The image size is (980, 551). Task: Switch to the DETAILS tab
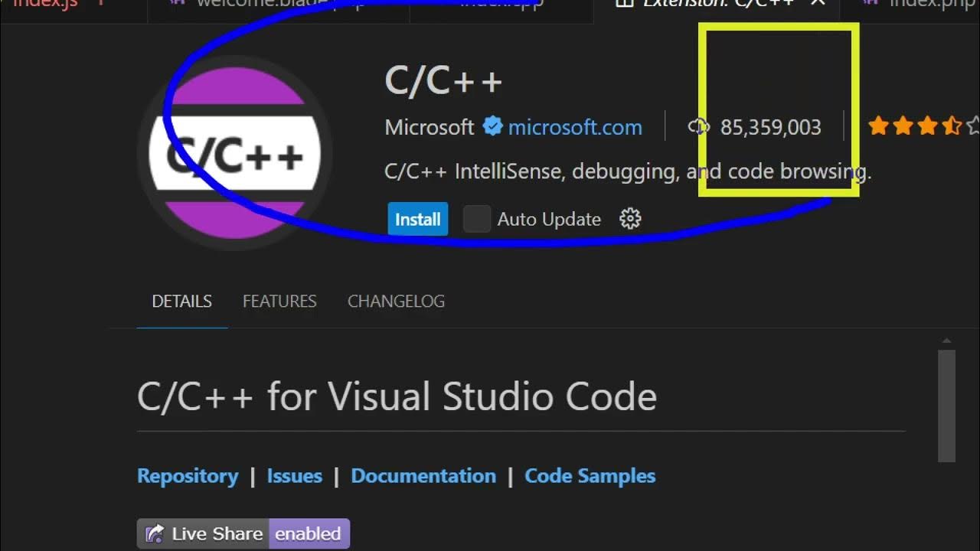pyautogui.click(x=181, y=302)
